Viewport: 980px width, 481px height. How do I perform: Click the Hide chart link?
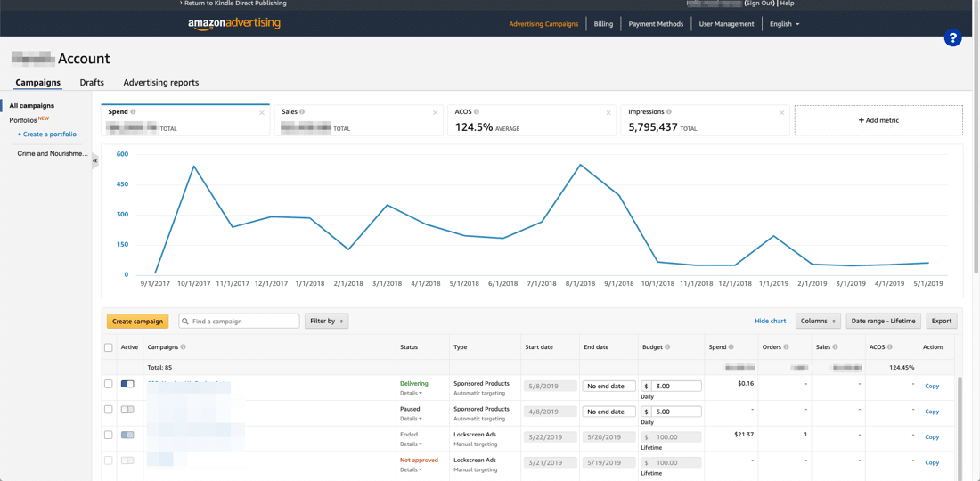pyautogui.click(x=770, y=321)
